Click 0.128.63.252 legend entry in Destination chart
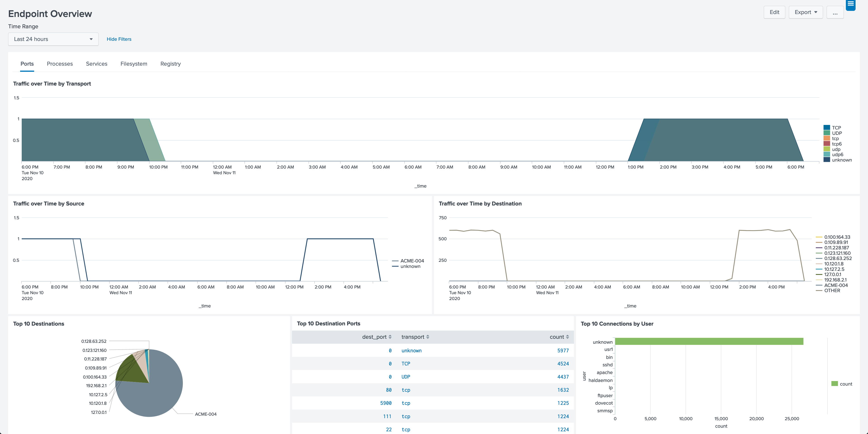 pyautogui.click(x=834, y=259)
